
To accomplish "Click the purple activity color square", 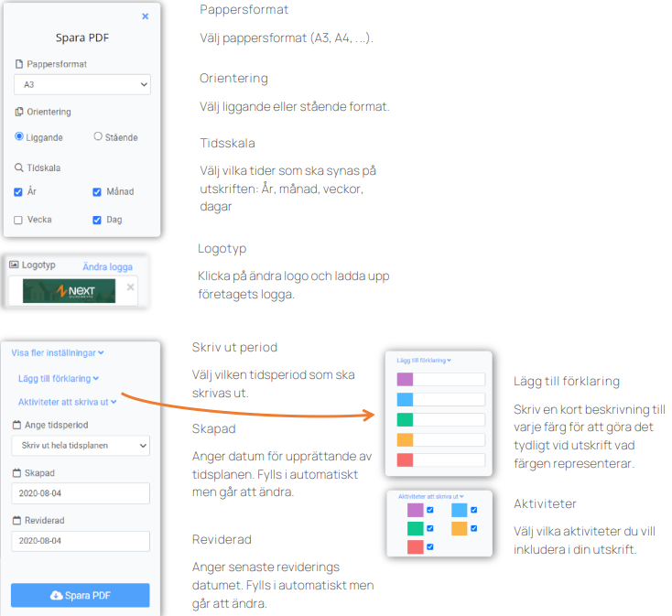I will tap(416, 510).
